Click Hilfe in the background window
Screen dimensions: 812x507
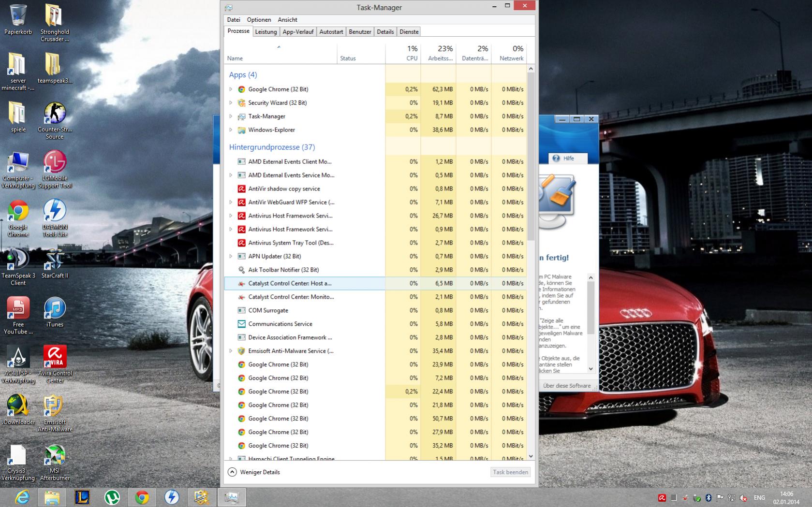pyautogui.click(x=568, y=159)
